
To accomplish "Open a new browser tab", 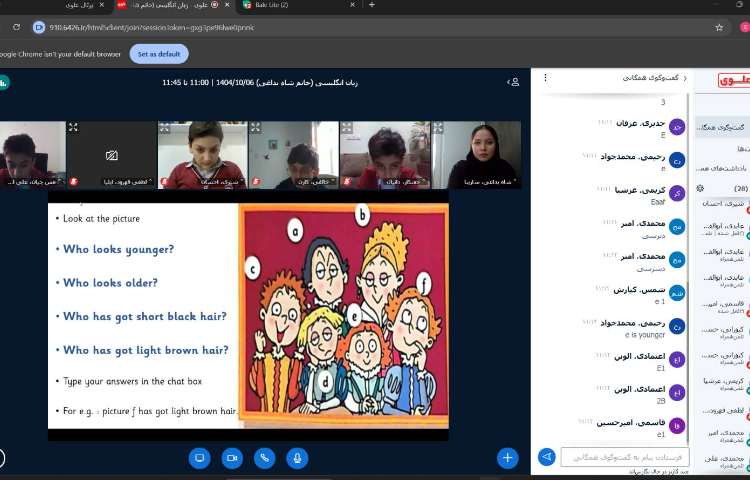I will (x=372, y=5).
